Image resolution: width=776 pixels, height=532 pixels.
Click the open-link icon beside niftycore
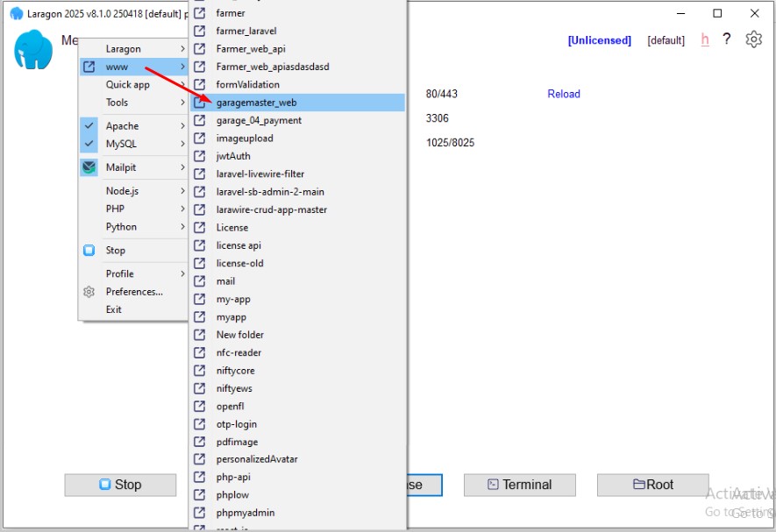click(199, 370)
